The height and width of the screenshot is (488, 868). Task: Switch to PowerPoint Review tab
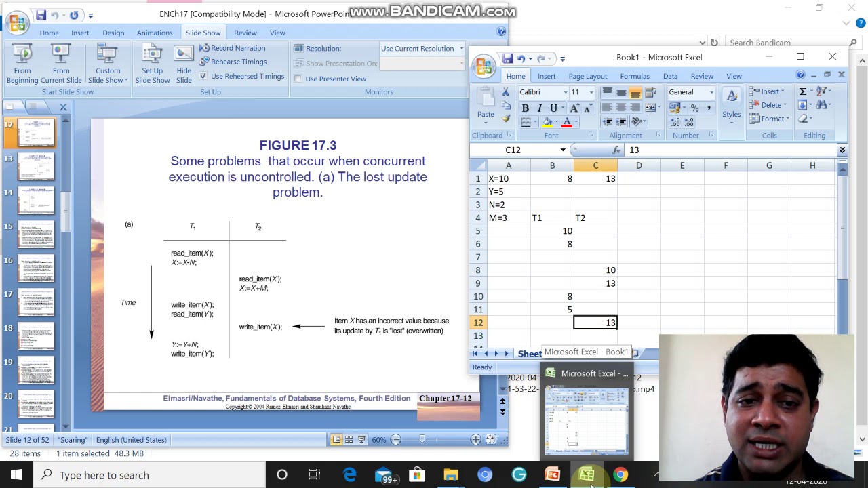point(245,33)
